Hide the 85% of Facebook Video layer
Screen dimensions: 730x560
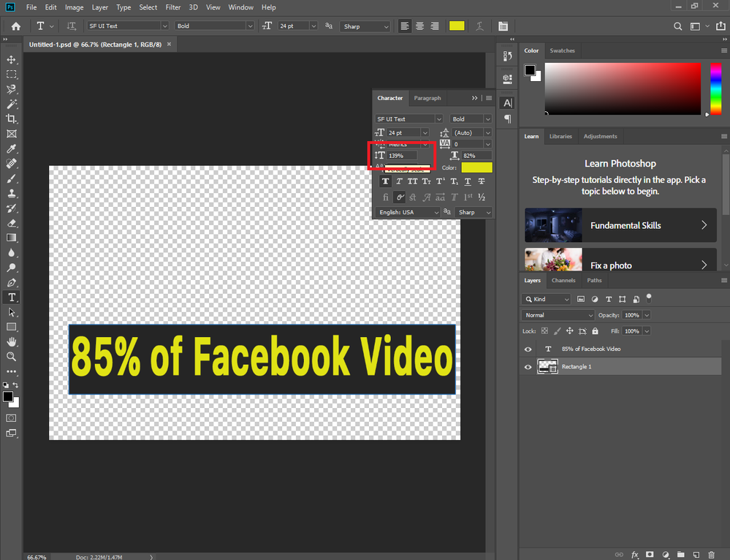click(528, 349)
